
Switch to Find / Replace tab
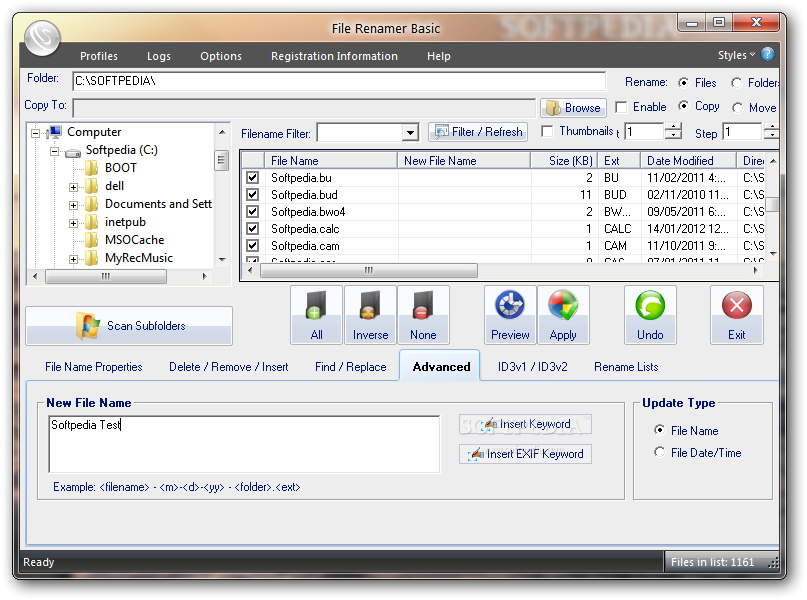tap(350, 367)
